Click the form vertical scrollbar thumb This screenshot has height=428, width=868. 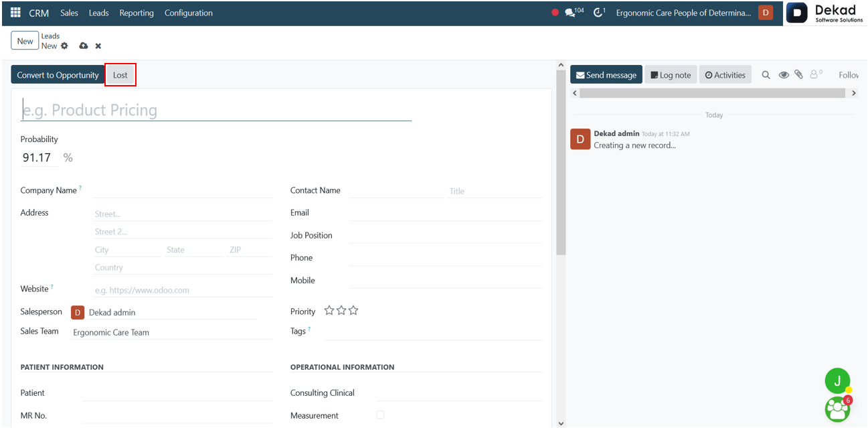pyautogui.click(x=561, y=161)
